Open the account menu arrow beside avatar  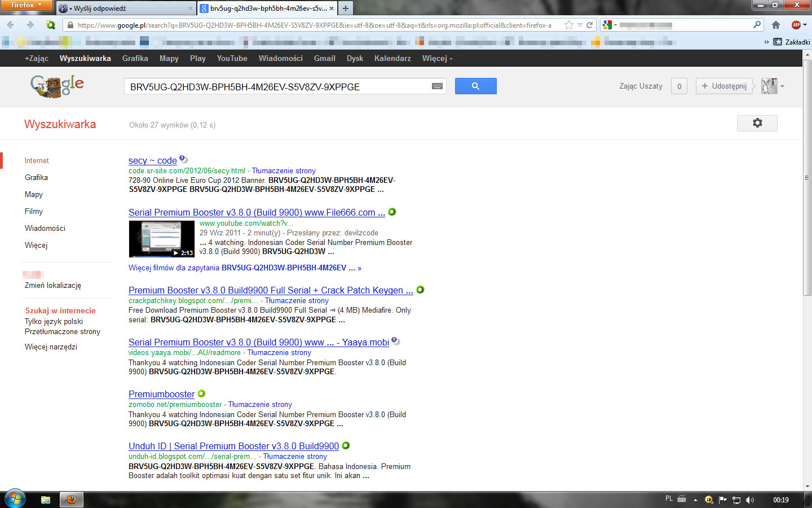pos(782,86)
